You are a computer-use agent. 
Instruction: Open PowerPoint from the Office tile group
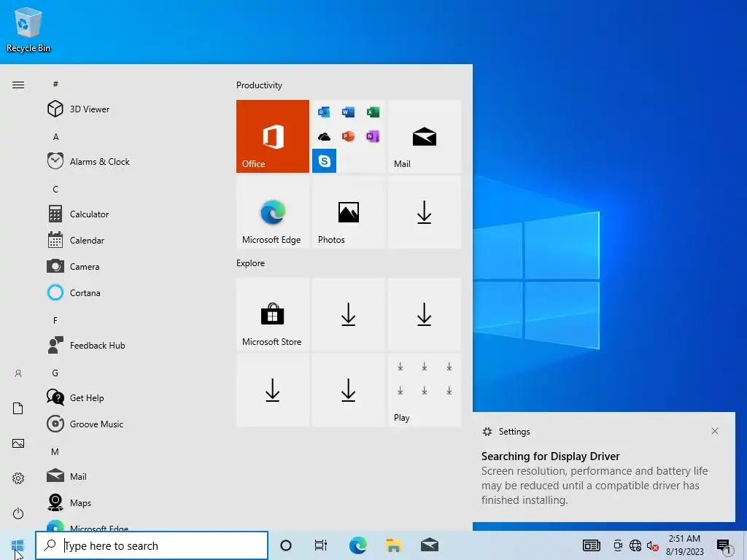point(348,136)
